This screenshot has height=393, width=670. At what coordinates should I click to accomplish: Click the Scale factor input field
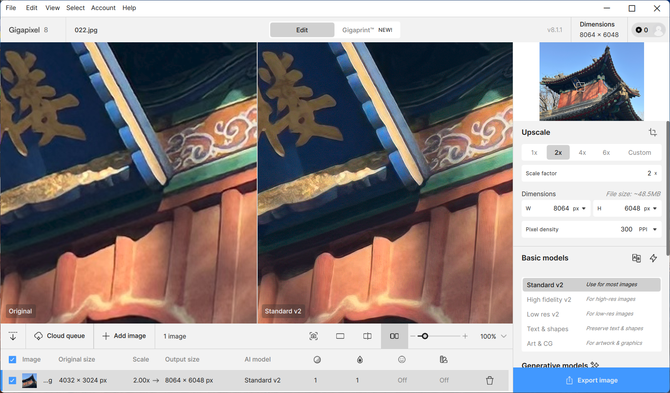point(591,173)
